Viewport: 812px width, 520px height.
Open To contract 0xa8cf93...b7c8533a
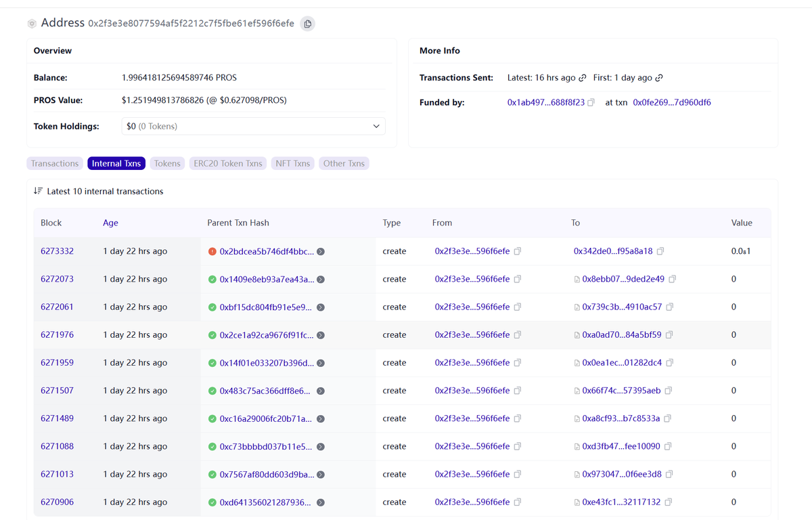click(x=621, y=418)
